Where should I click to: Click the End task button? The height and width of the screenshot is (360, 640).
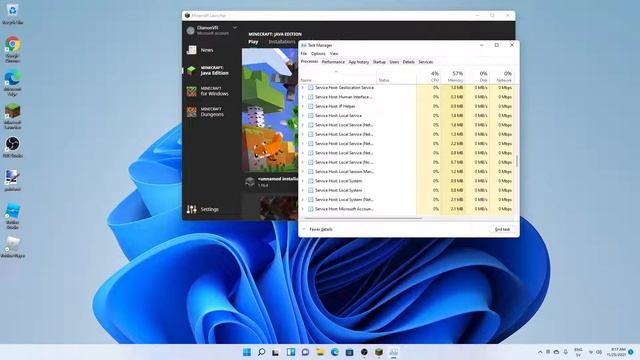point(502,229)
